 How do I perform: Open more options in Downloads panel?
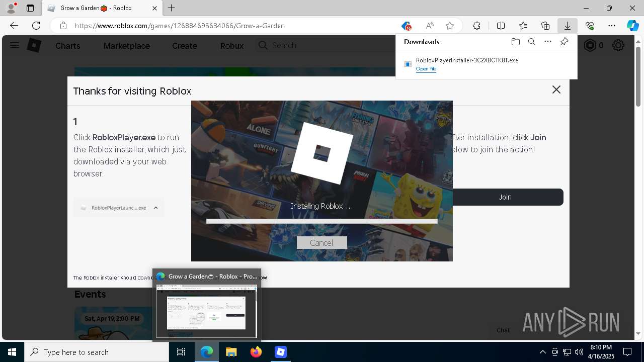[548, 42]
